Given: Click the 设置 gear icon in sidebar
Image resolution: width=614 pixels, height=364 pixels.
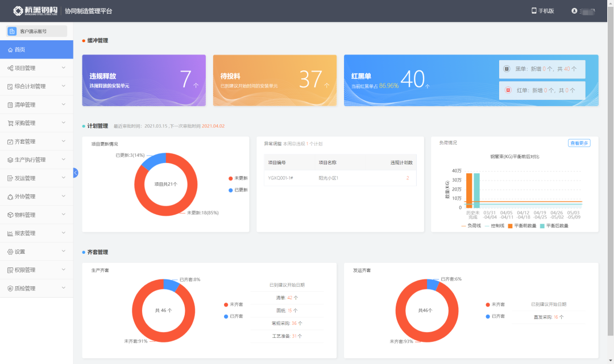Looking at the screenshot, I should (x=10, y=252).
